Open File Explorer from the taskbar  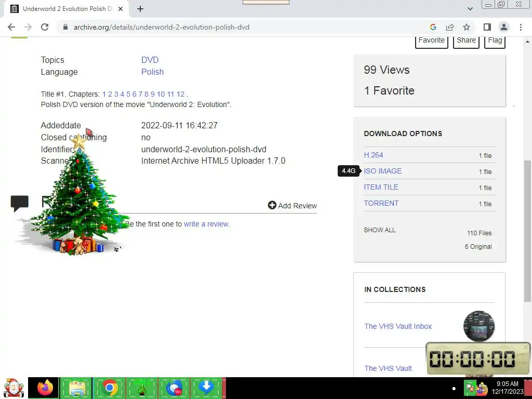77,388
